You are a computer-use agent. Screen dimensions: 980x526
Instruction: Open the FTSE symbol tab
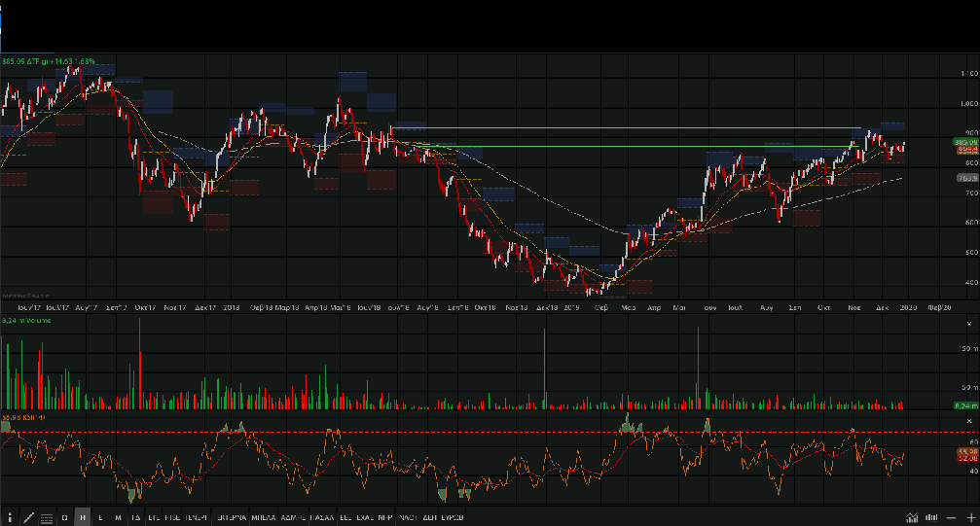click(172, 517)
